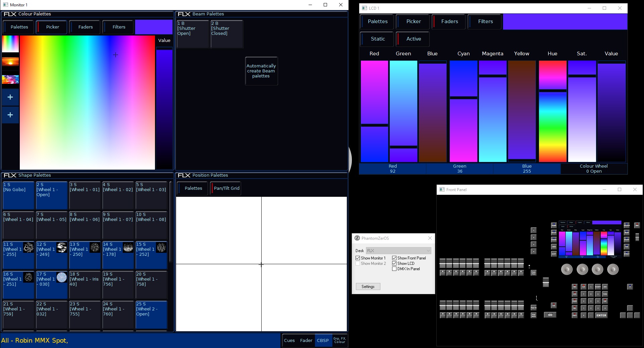Click inside the colour picker gradient area
Screen dimensions: 644x348
pyautogui.click(x=87, y=102)
